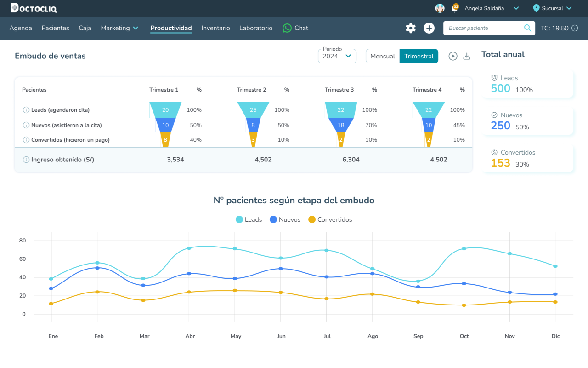Toggle Leads series in chart legend
This screenshot has width=588, height=368.
249,219
